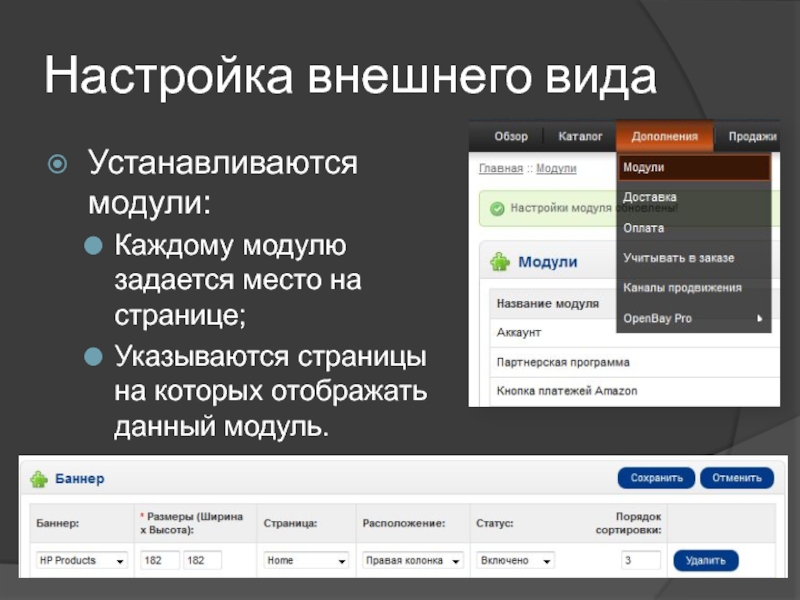Click the Удалить button in banner row
800x600 pixels.
(706, 561)
